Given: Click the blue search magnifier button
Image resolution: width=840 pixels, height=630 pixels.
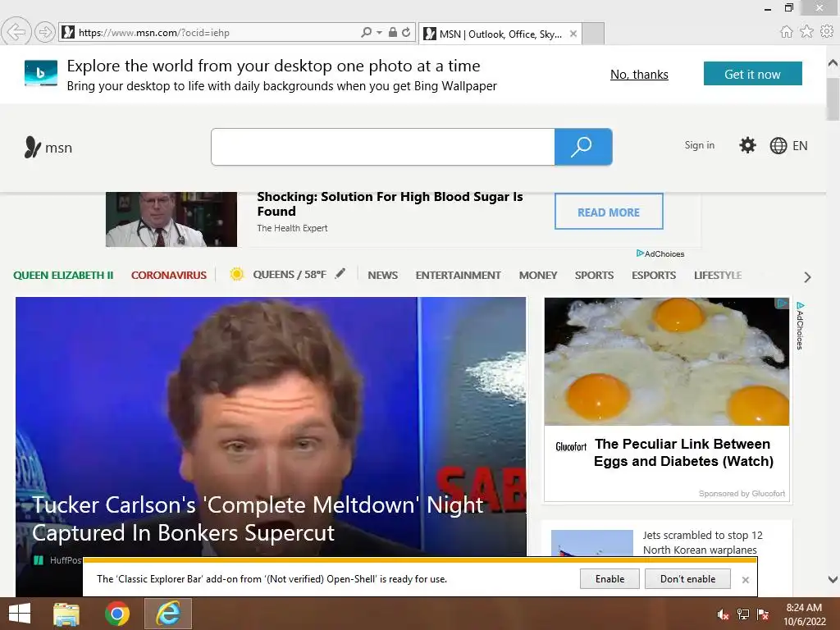Looking at the screenshot, I should tap(583, 147).
